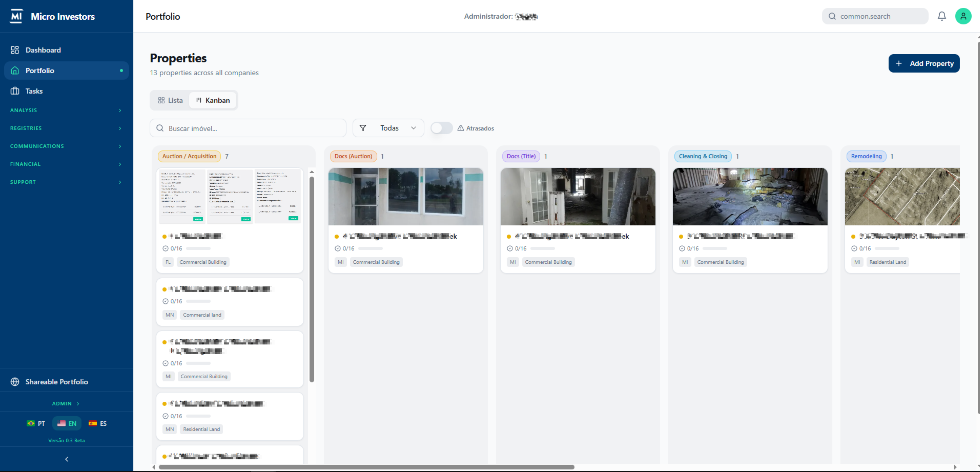Viewport: 980px width, 472px height.
Task: Click the Lista grid icon
Action: (x=161, y=100)
